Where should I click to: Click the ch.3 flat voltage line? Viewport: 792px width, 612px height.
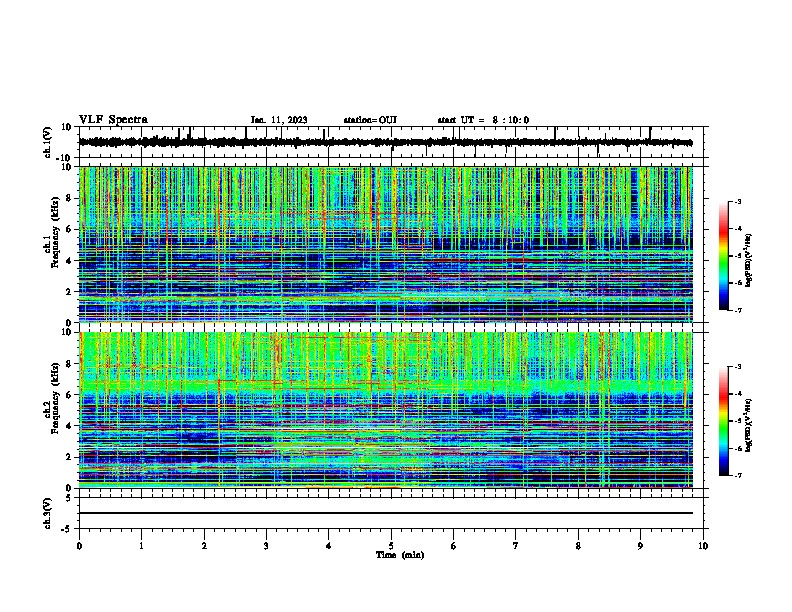[385, 513]
